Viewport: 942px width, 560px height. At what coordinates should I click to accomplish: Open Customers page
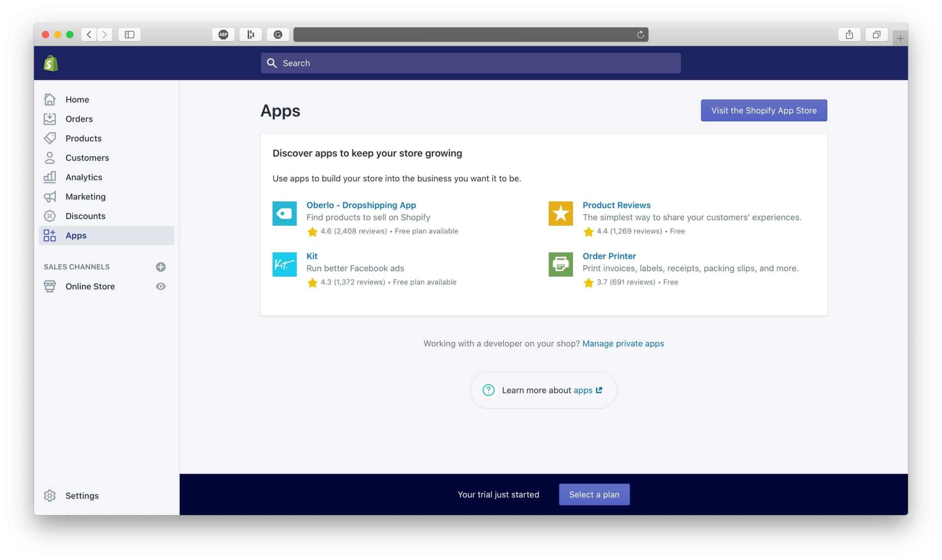tap(87, 158)
